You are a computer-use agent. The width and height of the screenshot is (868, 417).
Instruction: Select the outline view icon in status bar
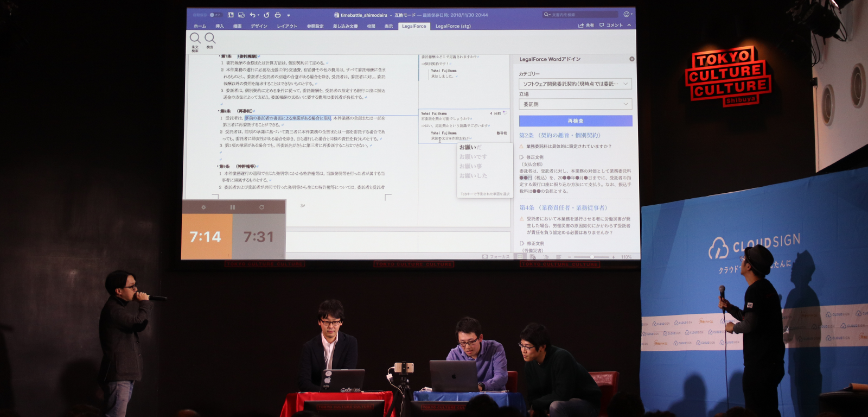tap(545, 256)
